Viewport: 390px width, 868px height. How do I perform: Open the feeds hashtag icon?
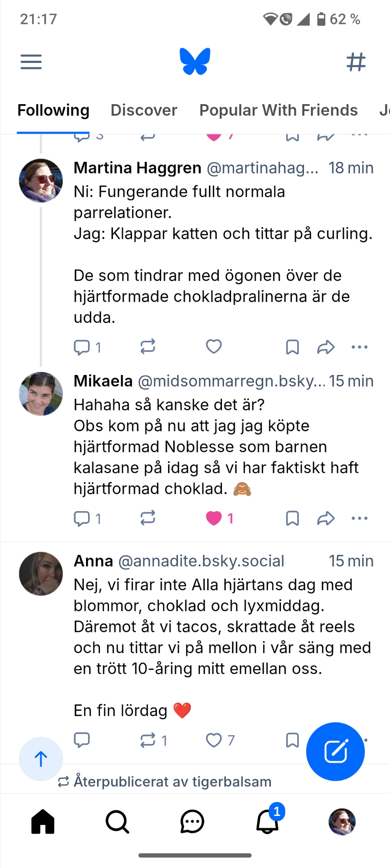coord(356,62)
